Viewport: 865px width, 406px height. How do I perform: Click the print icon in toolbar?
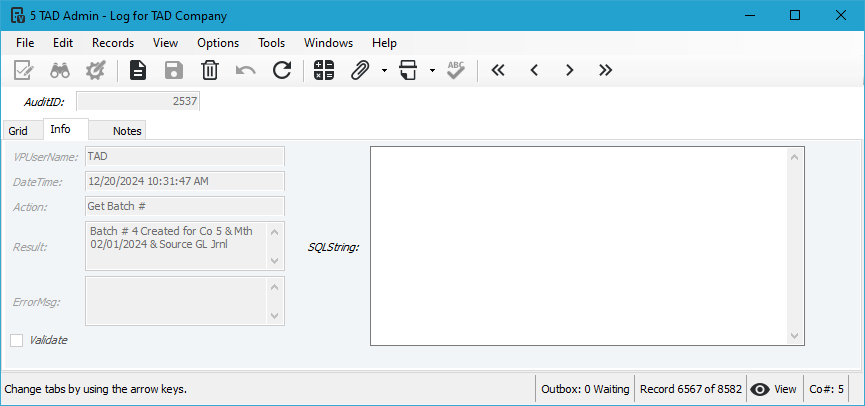(408, 71)
